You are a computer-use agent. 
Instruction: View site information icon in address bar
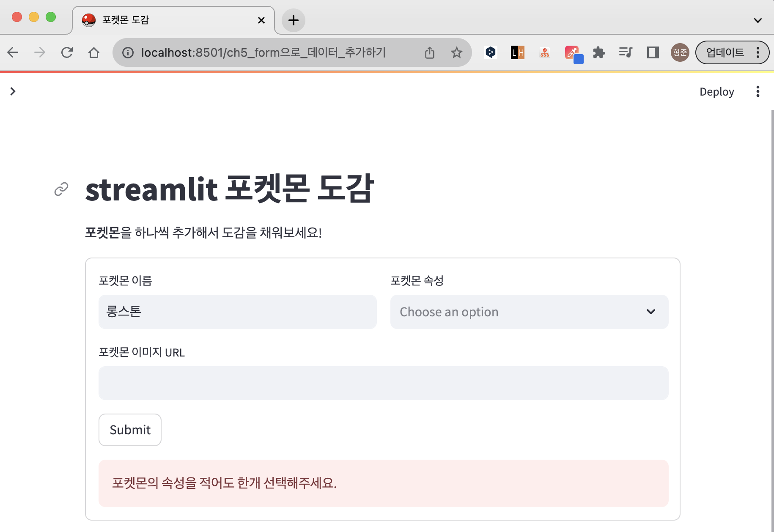click(128, 52)
